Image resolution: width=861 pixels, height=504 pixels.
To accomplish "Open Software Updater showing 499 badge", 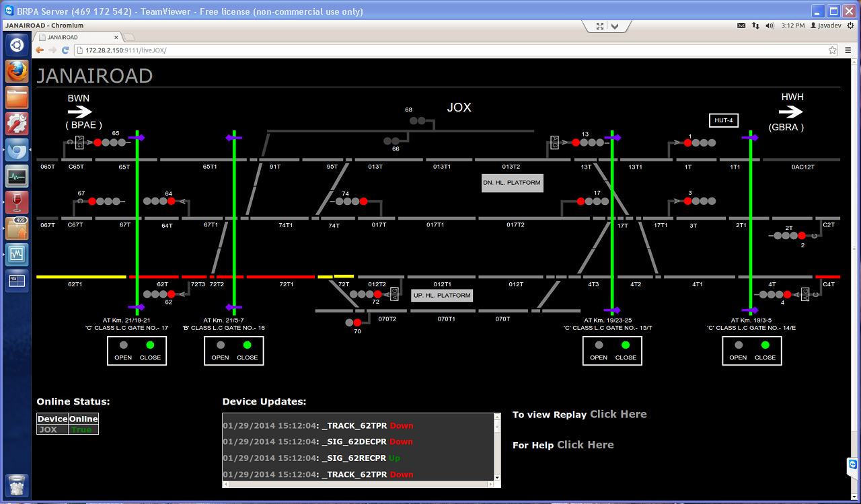I will pyautogui.click(x=17, y=228).
